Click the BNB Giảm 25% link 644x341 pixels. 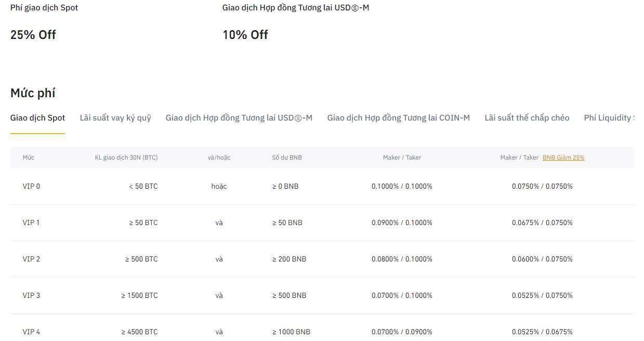563,158
